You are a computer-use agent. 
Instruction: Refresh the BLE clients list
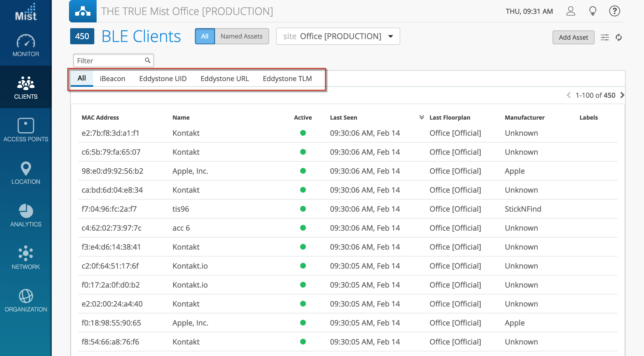[x=619, y=37]
